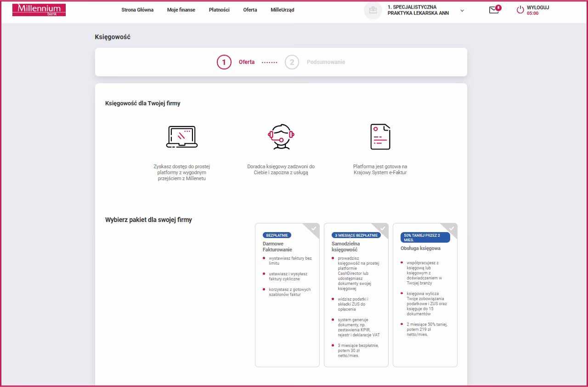Click the Wyloguj power icon
This screenshot has height=387, width=588.
520,10
